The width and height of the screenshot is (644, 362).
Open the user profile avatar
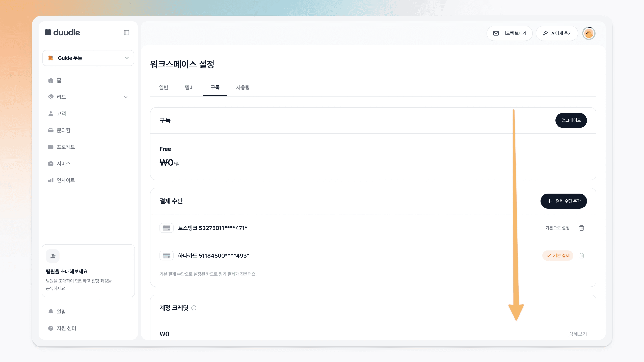coord(589,33)
